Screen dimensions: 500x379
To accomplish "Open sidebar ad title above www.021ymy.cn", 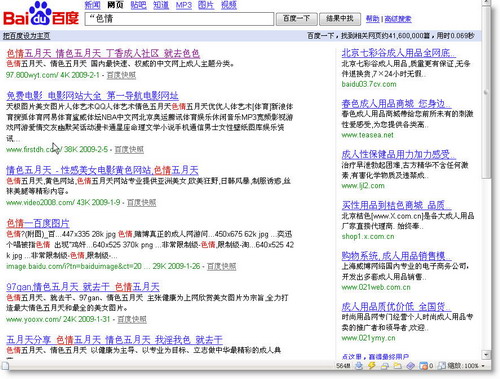I will [x=396, y=307].
